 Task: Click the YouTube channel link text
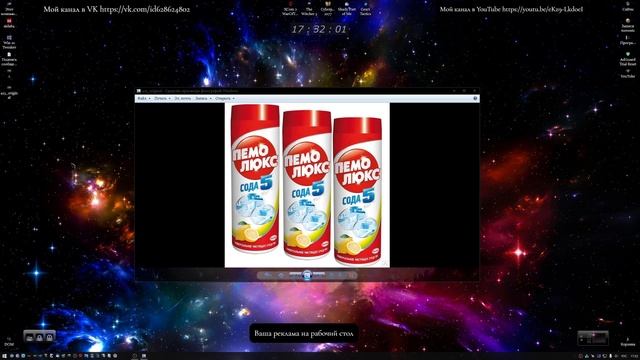(x=511, y=9)
